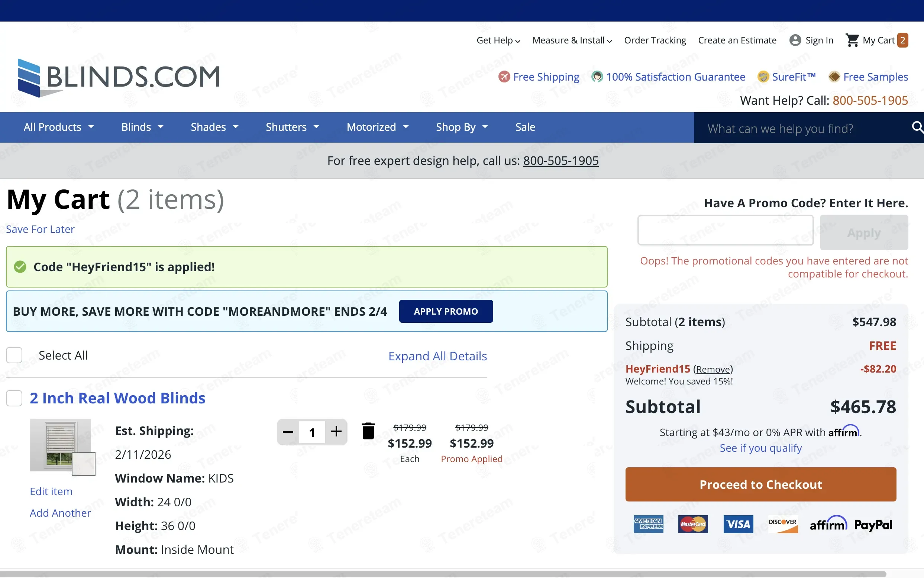The width and height of the screenshot is (924, 578).
Task: Delete the 2 Inch Real Wood Blinds item with trash icon
Action: click(368, 431)
